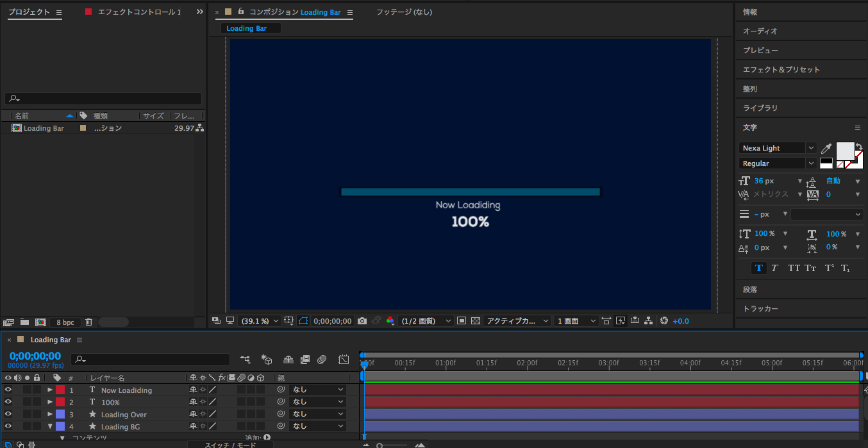Click the trash icon in the project panel
This screenshot has width=868, height=448.
tap(89, 322)
